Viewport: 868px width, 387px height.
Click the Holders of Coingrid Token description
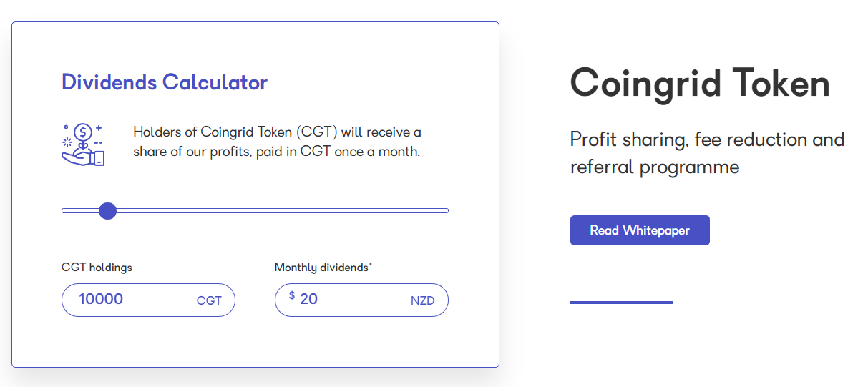tap(277, 142)
